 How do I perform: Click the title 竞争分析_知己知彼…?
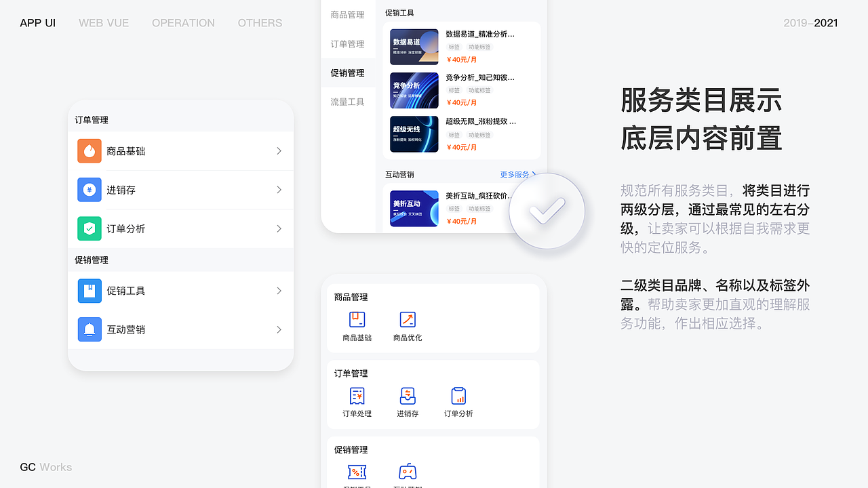(480, 77)
